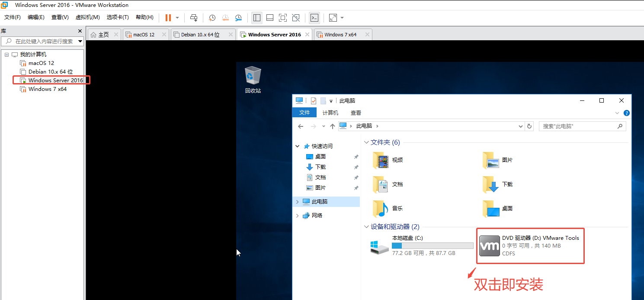Image resolution: width=644 pixels, height=300 pixels.
Task: Open the 帮助(H) menu
Action: point(144,17)
